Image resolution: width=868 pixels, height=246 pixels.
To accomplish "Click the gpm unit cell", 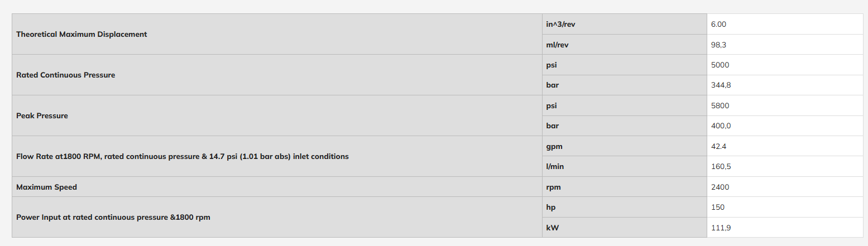I will 625,146.
